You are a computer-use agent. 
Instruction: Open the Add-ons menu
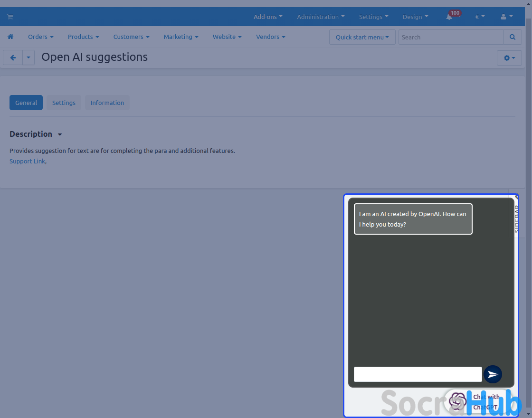(x=268, y=17)
